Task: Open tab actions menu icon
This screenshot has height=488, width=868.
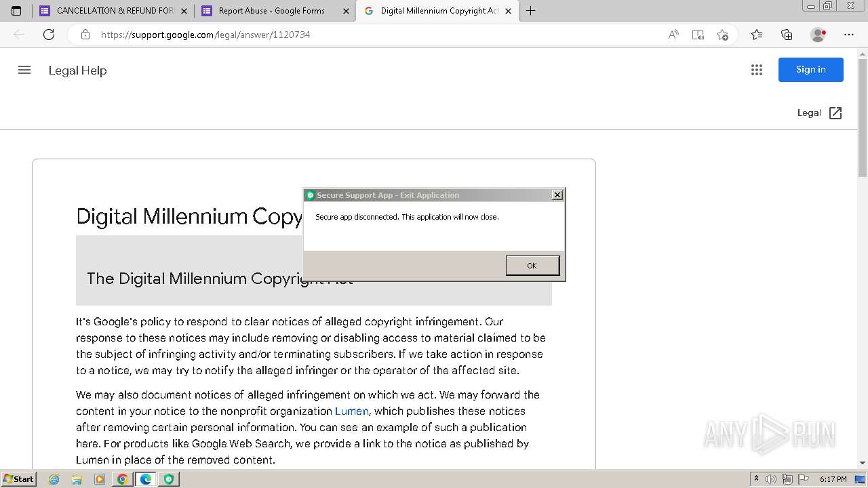Action: 16,11
